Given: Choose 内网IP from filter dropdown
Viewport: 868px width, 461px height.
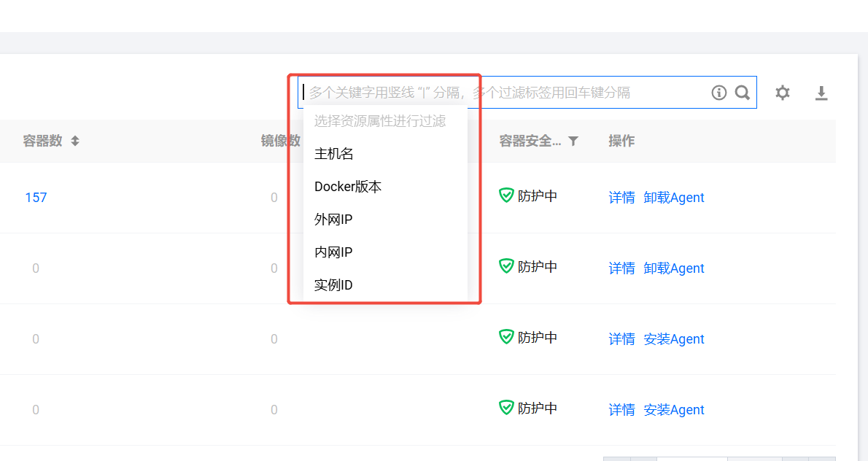Looking at the screenshot, I should click(x=333, y=252).
